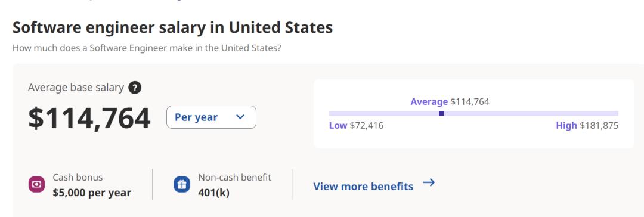644x217 pixels.
Task: Click the lavender salary range bar
Action: point(473,113)
